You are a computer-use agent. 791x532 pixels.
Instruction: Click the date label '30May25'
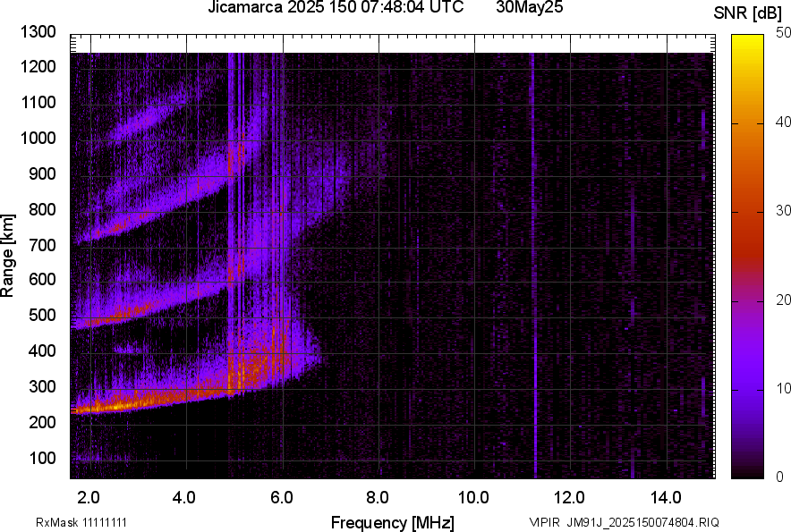[529, 7]
